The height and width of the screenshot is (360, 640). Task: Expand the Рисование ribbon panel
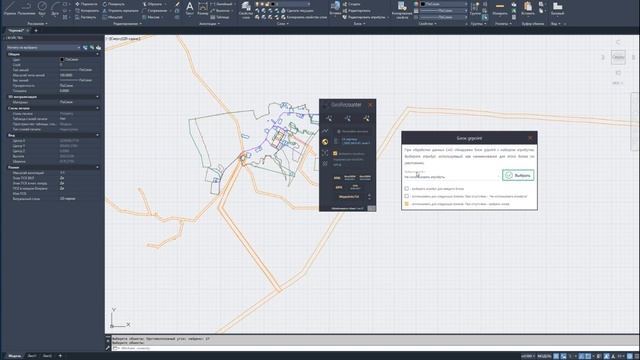coord(37,24)
